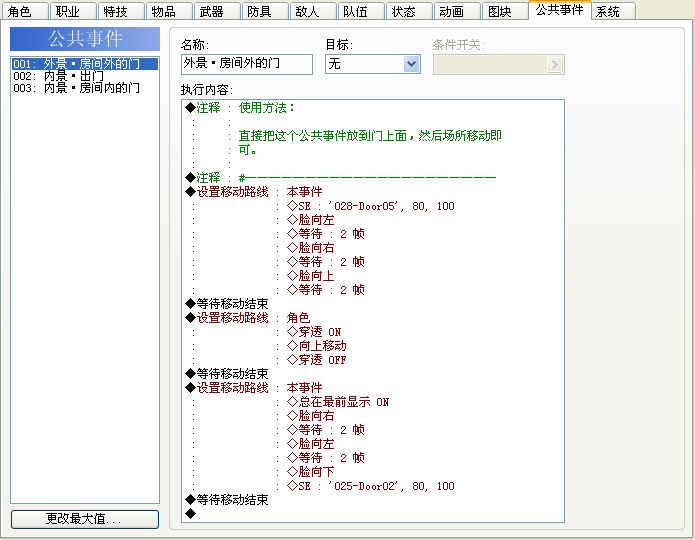Click the disabled 条件开关 field

498,64
